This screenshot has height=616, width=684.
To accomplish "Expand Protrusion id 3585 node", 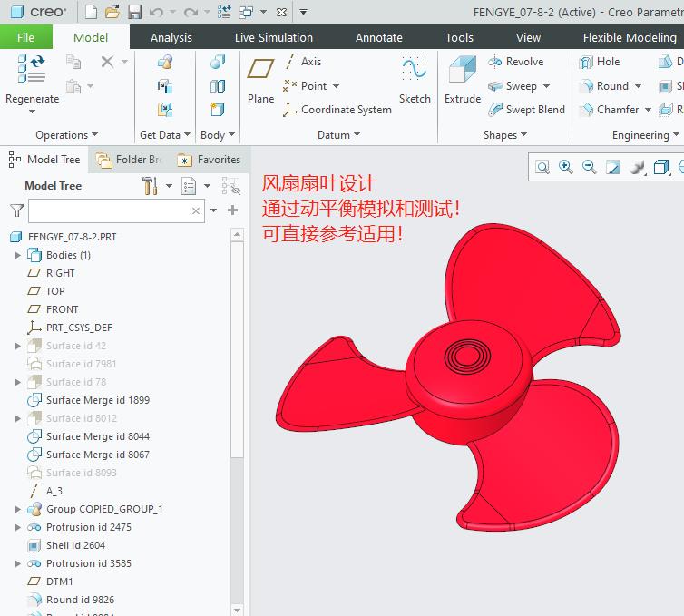I will pyautogui.click(x=17, y=563).
